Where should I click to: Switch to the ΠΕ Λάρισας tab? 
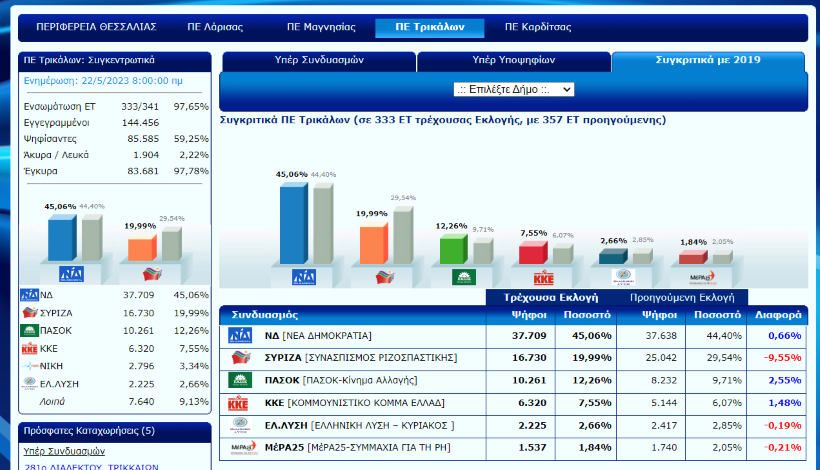point(216,27)
